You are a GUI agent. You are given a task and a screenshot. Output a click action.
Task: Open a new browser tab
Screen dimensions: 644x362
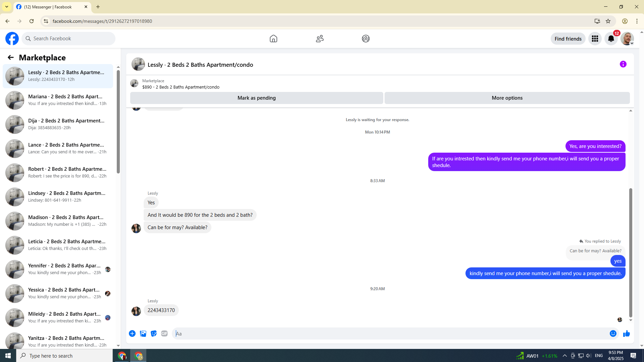point(98,7)
